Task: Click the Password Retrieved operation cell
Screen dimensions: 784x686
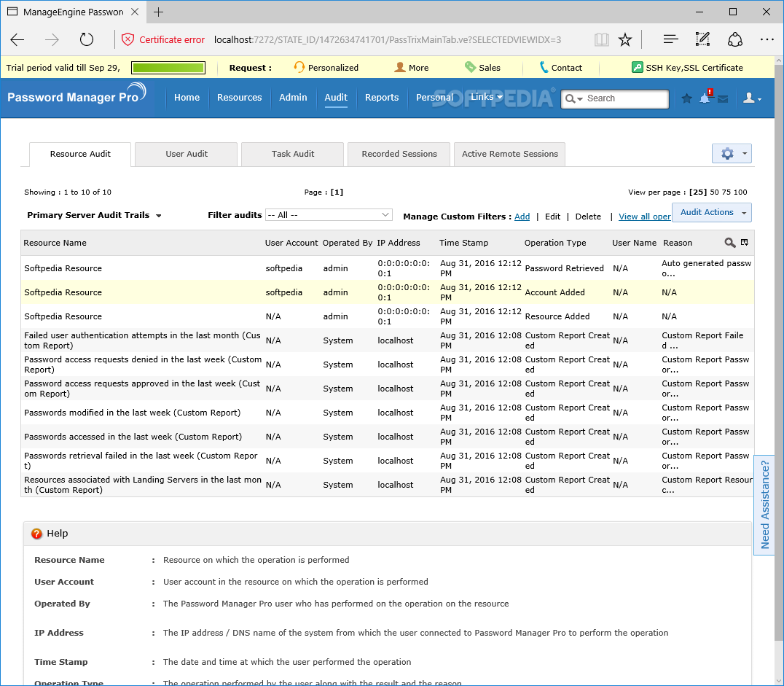Action: (564, 268)
